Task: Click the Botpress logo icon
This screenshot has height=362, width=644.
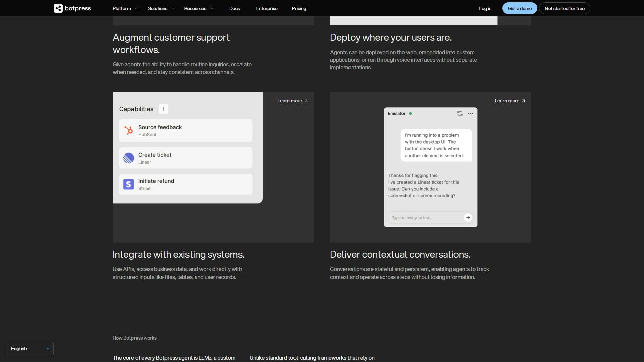Action: (x=58, y=8)
